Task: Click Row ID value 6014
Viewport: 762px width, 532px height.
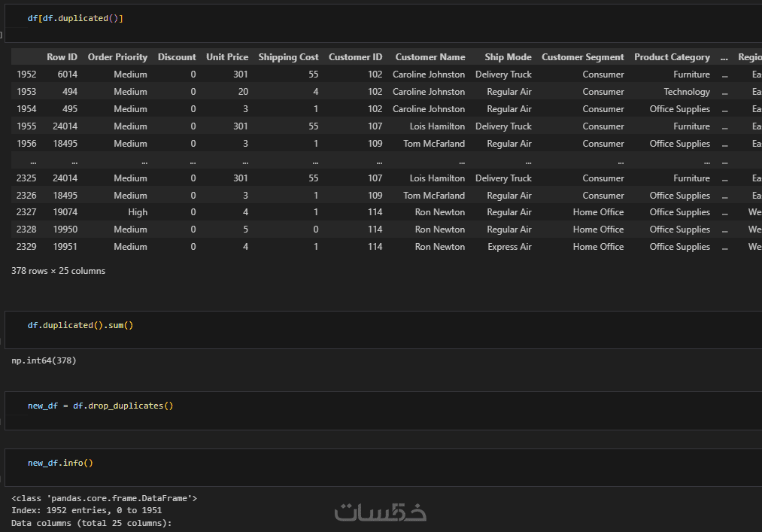Action: click(68, 74)
